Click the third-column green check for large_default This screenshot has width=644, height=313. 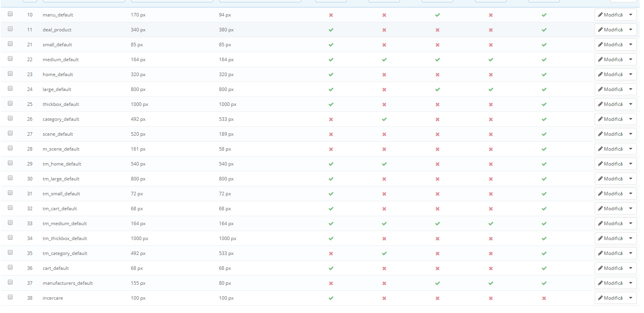click(438, 89)
